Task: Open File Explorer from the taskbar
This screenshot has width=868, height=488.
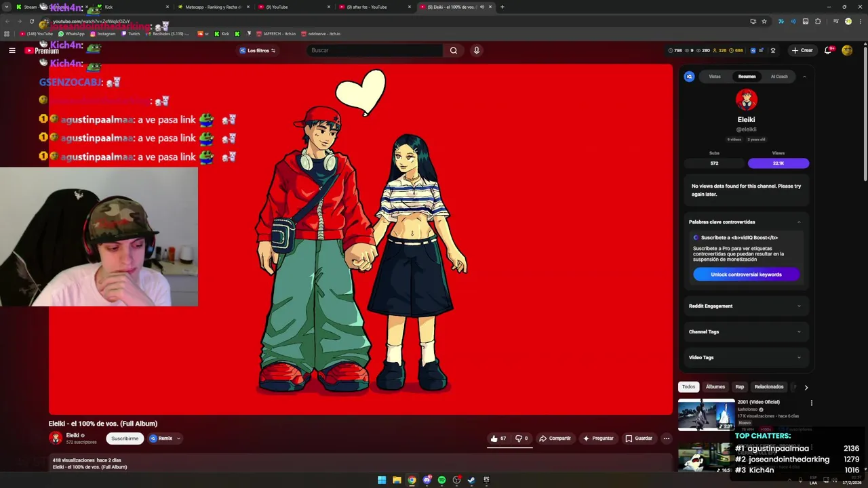Action: pyautogui.click(x=397, y=480)
